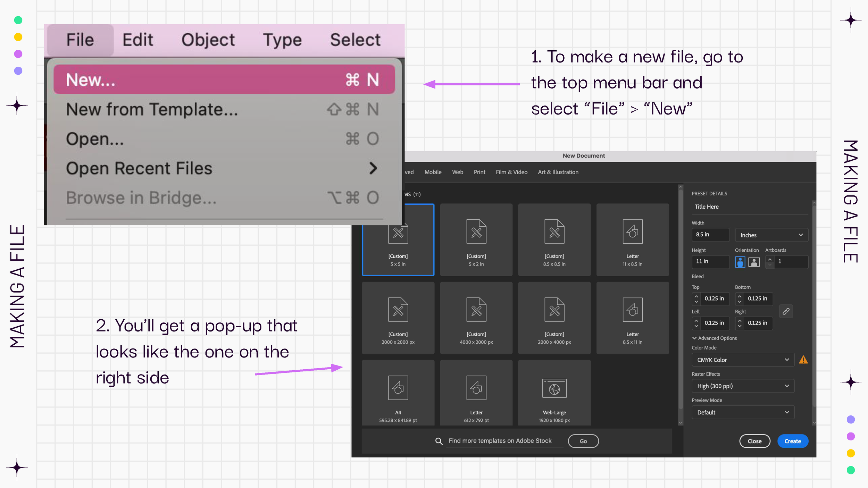Click the Create button
868x488 pixels.
pyautogui.click(x=792, y=441)
